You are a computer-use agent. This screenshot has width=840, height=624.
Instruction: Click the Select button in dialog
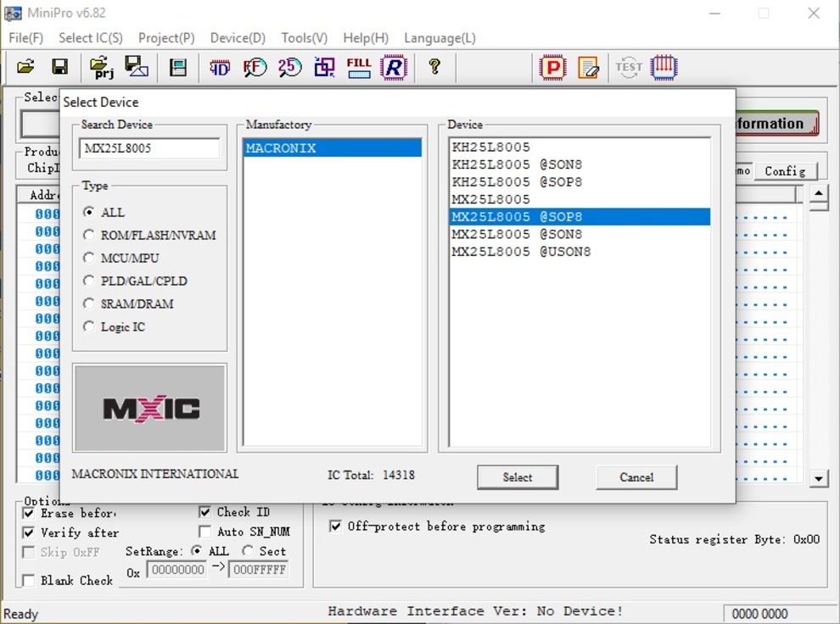click(x=518, y=476)
